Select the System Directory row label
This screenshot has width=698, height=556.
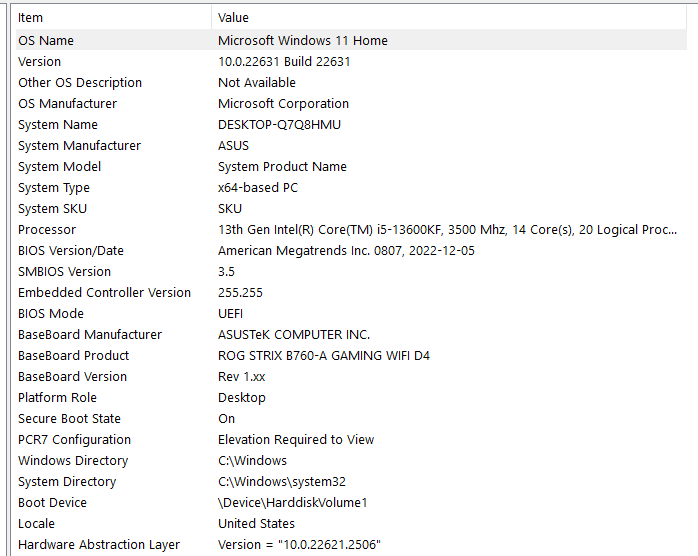coord(67,482)
